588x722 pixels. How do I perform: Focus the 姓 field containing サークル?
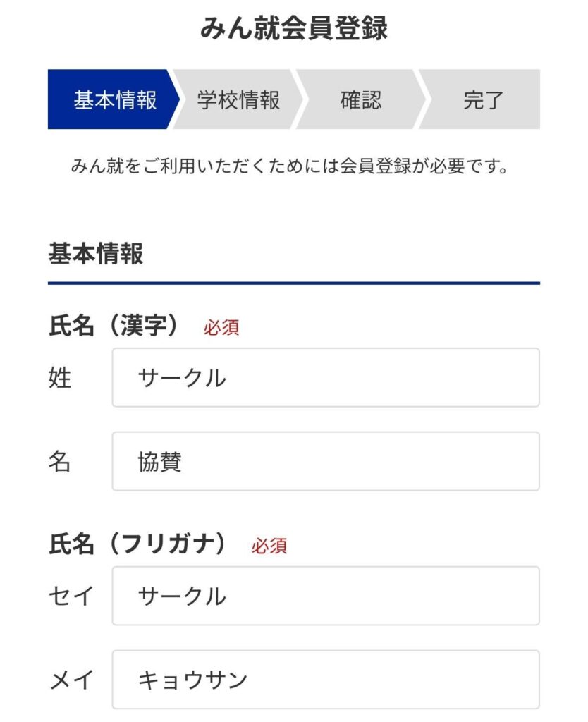(x=326, y=378)
